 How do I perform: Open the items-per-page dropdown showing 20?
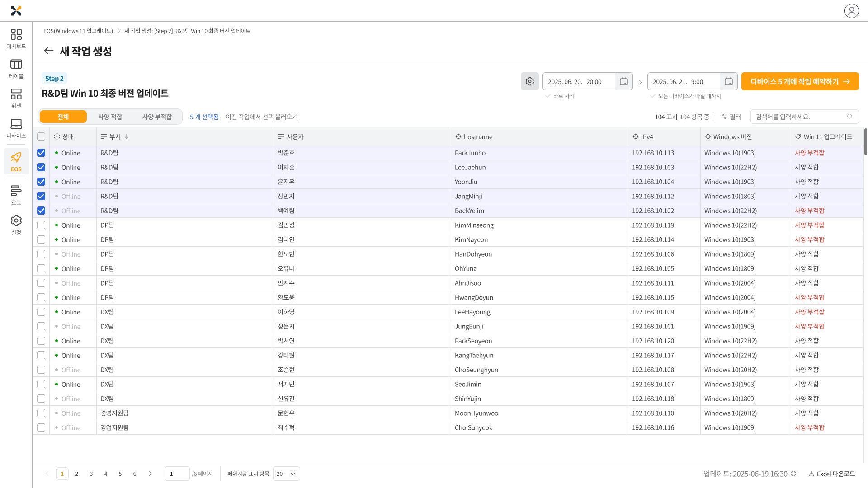click(286, 474)
